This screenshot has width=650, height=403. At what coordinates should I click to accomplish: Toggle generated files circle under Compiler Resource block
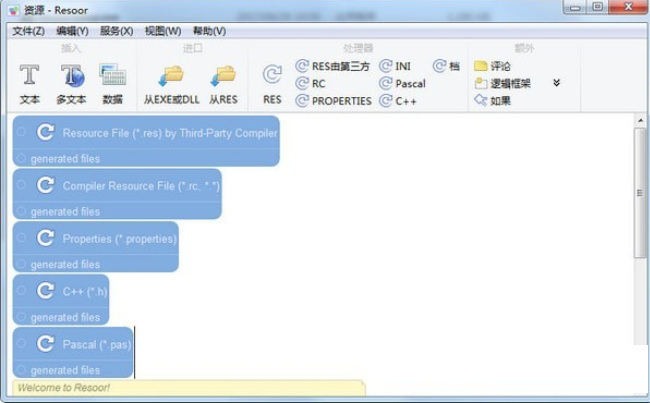(22, 211)
